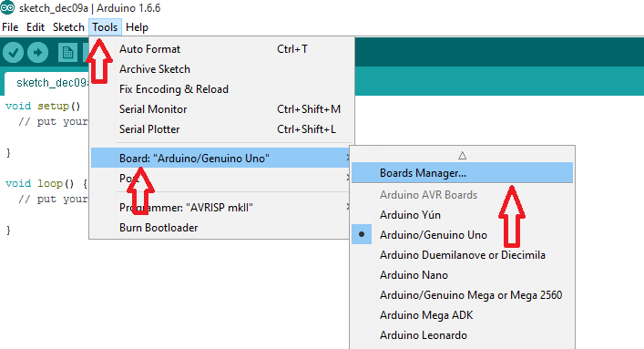Select Arduino/Genuino Mega or Mega 2560
Image resolution: width=644 pixels, height=349 pixels.
pos(462,295)
